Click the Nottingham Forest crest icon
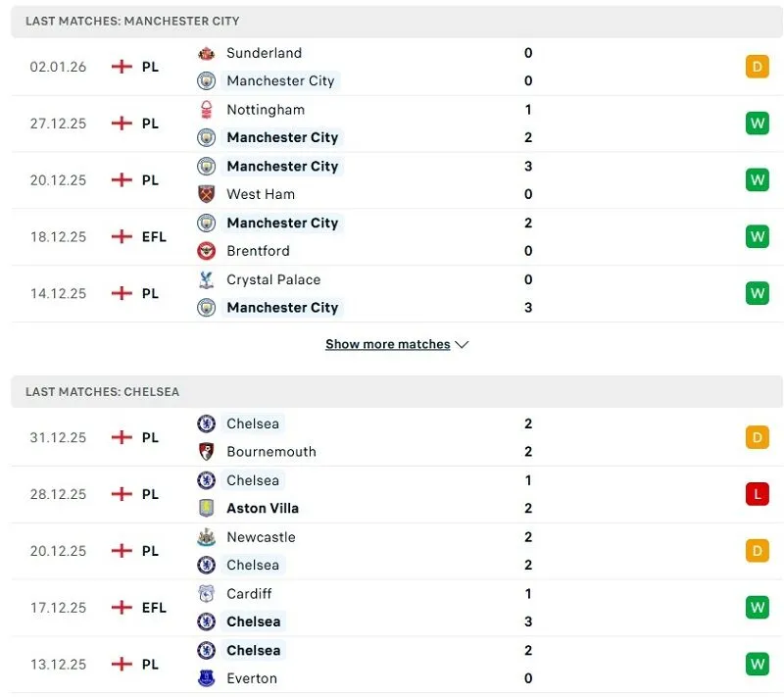The image size is (784, 697). 206,110
